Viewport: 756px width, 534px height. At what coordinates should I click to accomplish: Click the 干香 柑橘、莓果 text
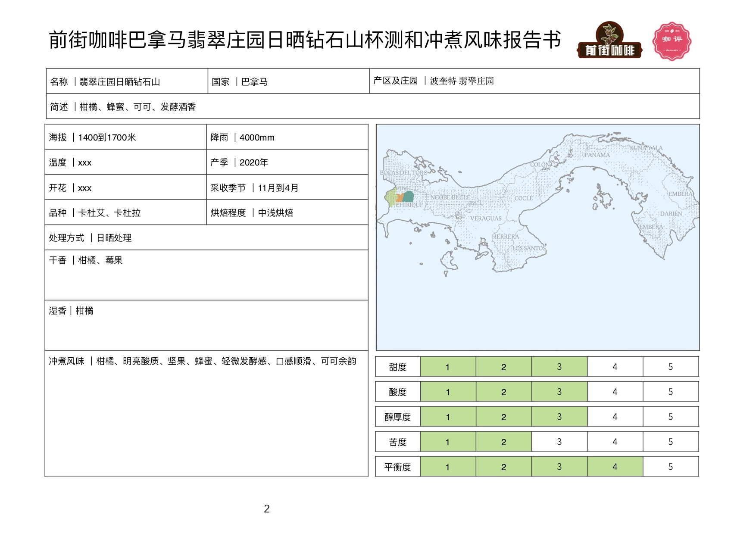point(86,260)
